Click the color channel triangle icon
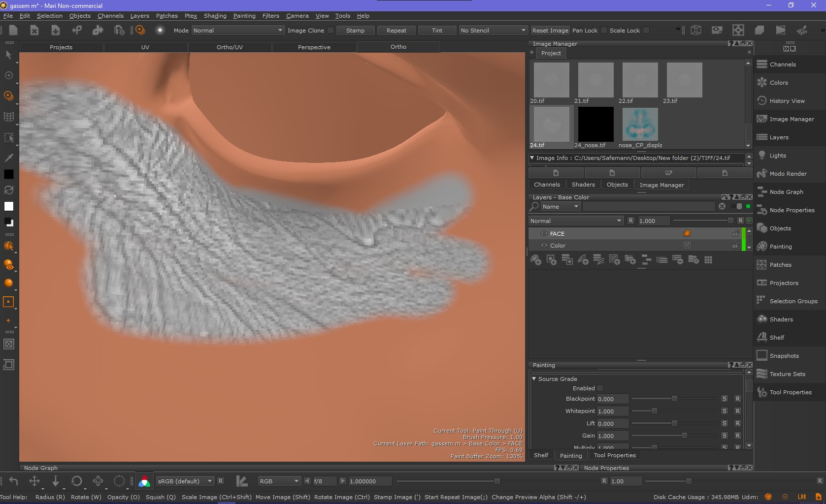The width and height of the screenshot is (826, 504). [144, 481]
